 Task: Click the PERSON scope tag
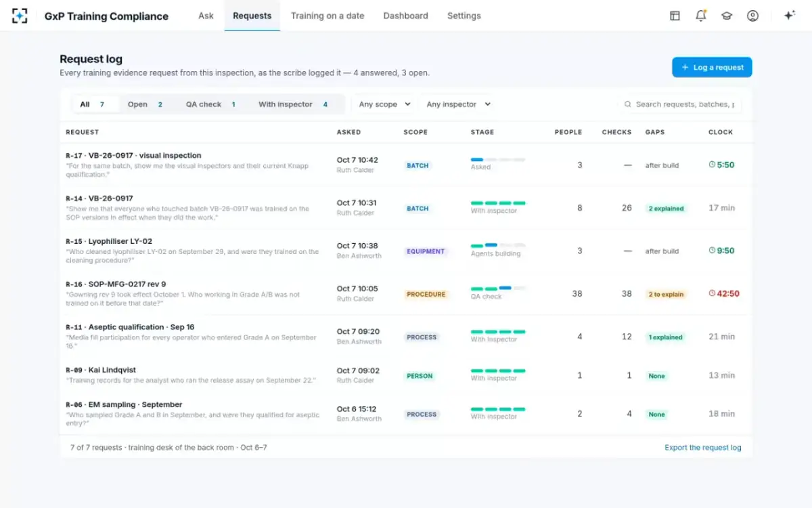pos(420,376)
